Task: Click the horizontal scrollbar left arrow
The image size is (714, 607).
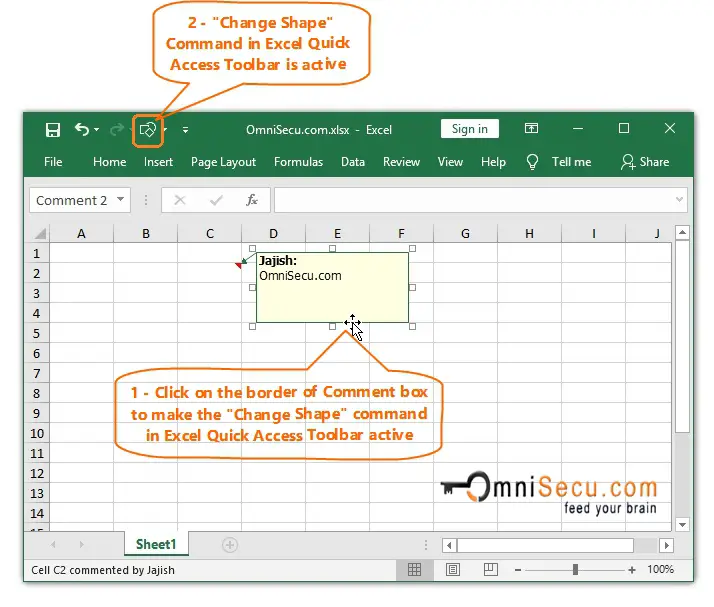Action: pyautogui.click(x=449, y=545)
